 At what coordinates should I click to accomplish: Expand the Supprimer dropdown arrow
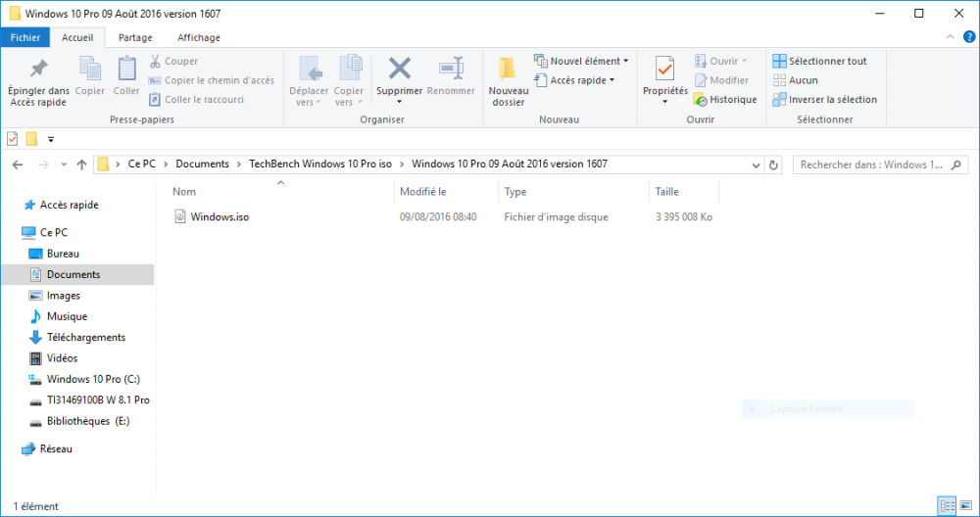(x=400, y=103)
